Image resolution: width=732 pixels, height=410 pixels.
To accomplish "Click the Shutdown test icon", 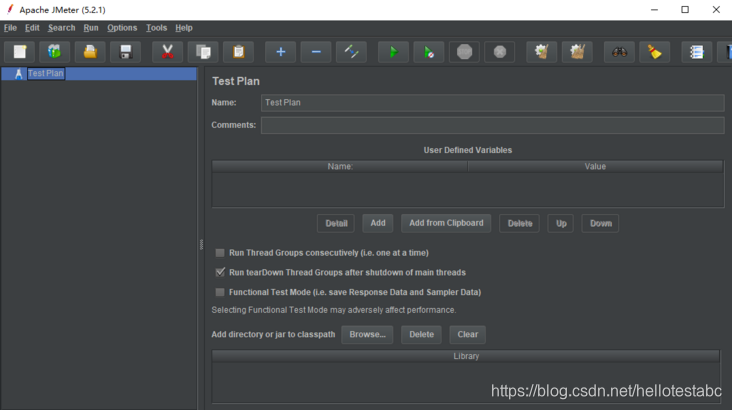I will tap(500, 52).
